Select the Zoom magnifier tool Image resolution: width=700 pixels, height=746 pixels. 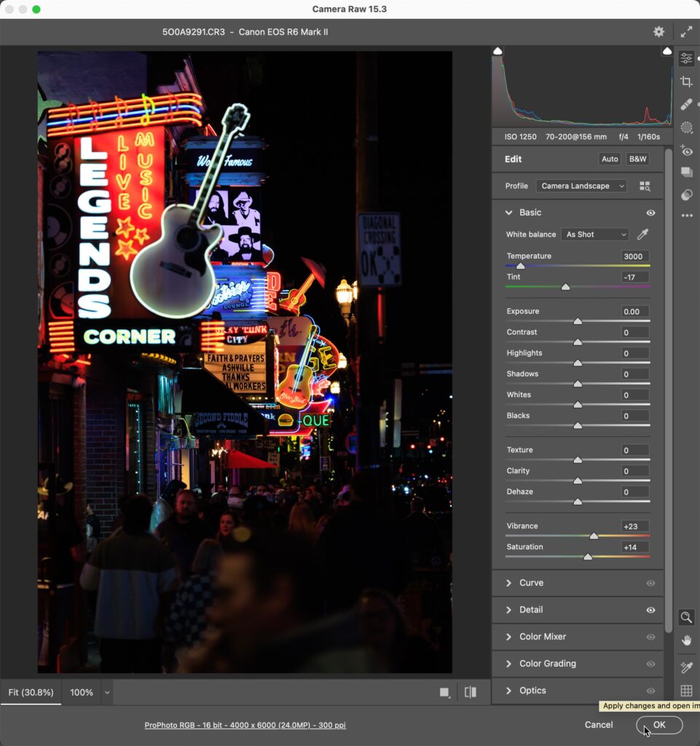point(686,617)
